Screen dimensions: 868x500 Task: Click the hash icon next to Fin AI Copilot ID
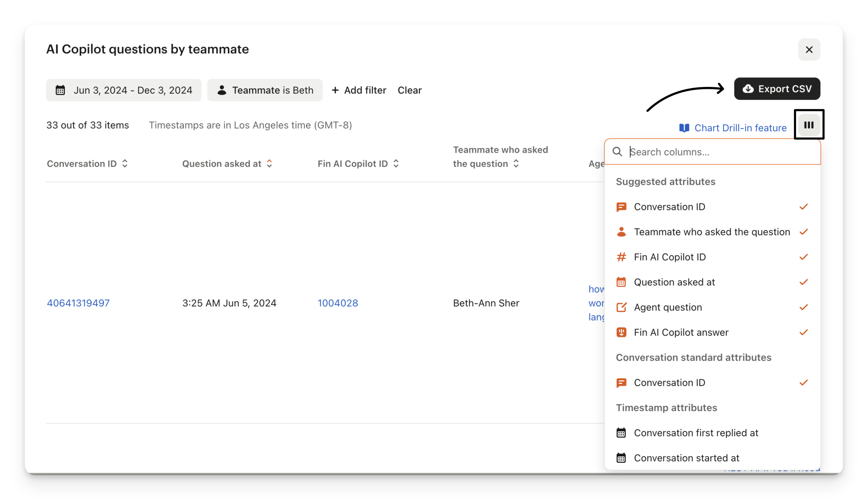pos(621,257)
